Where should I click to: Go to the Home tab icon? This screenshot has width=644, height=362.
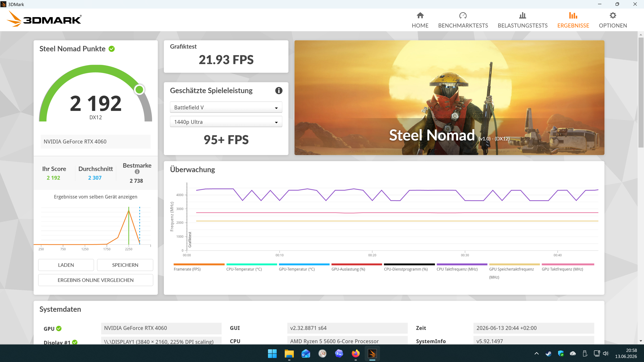coord(420,15)
